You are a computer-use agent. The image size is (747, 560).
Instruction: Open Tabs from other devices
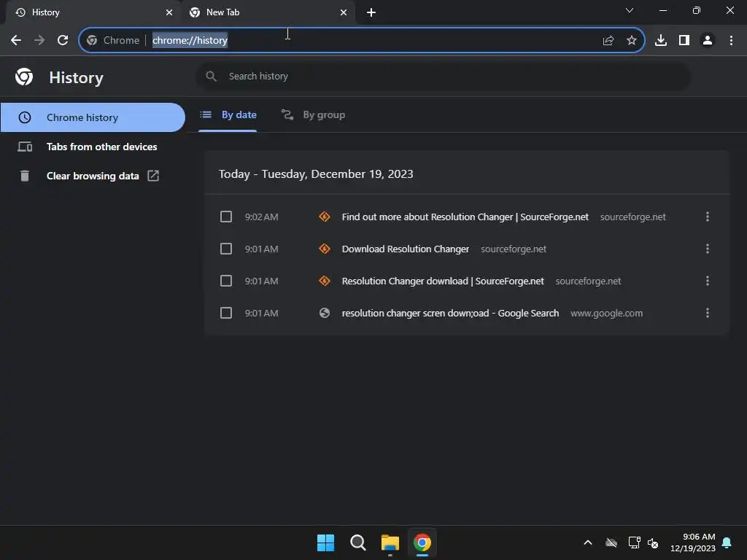point(93,147)
